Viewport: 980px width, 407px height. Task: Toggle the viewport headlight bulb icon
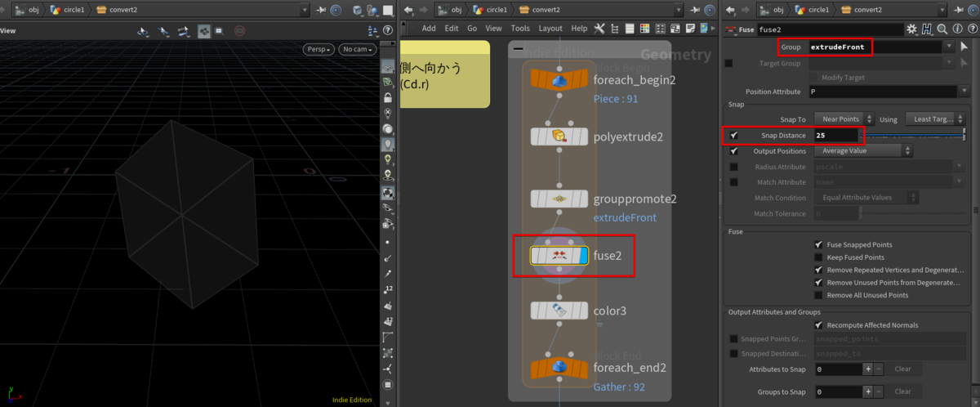[388, 143]
